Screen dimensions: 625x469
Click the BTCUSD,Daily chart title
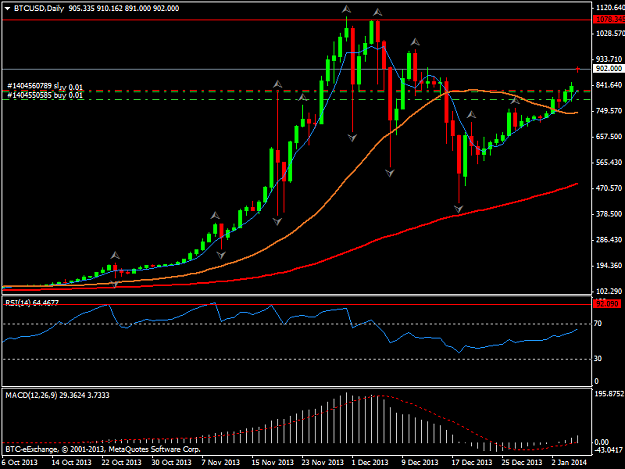click(39, 8)
